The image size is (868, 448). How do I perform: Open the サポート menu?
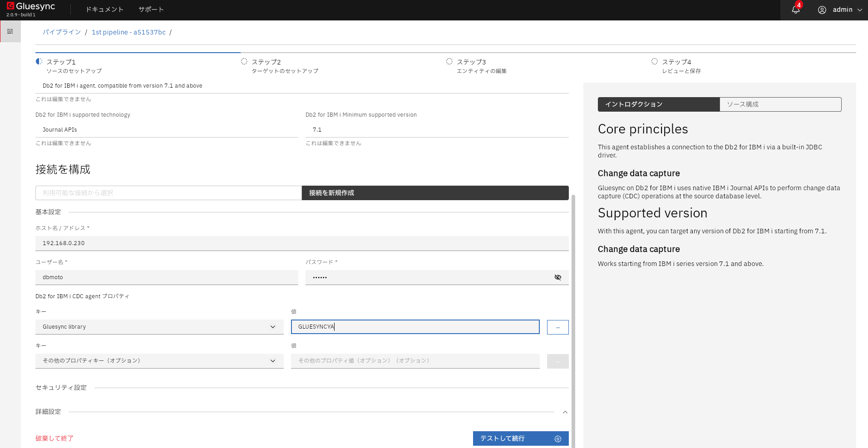pos(151,10)
